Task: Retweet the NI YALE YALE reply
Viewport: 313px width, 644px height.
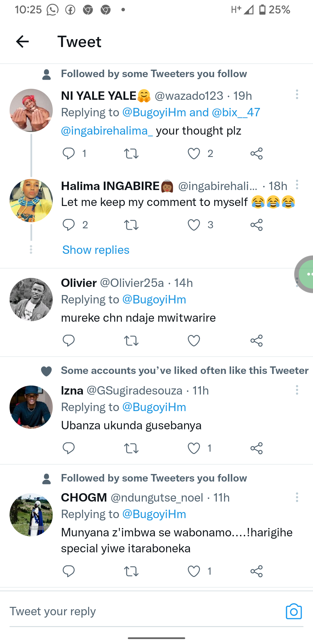Action: [131, 153]
